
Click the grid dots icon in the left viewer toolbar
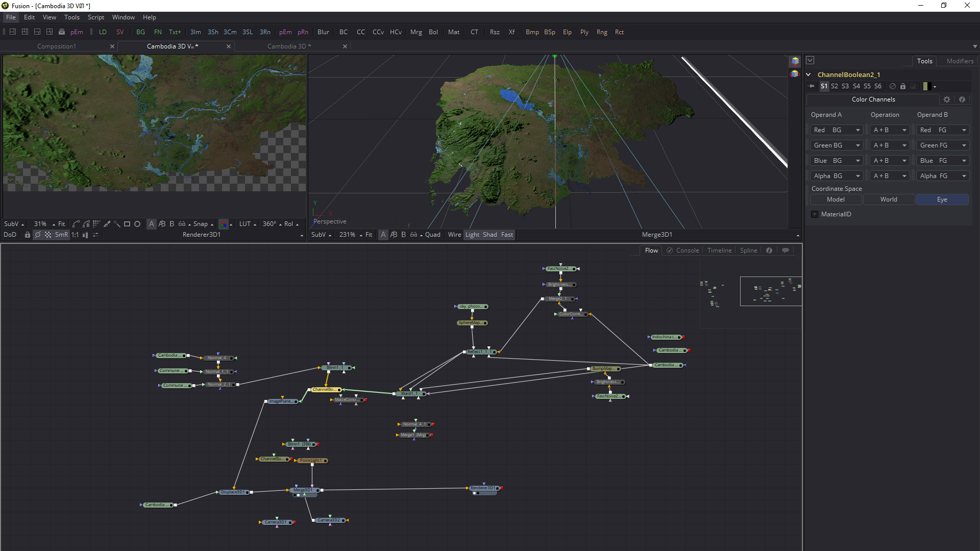(x=96, y=224)
